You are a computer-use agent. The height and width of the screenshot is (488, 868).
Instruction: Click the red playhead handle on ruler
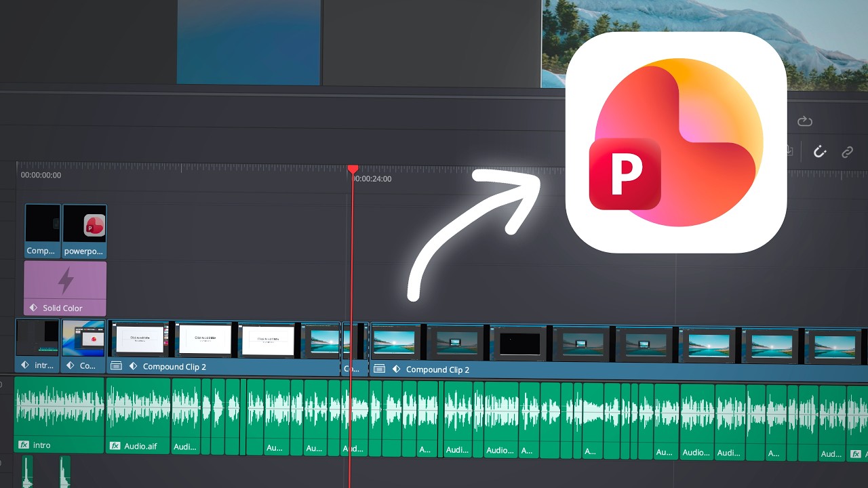[x=353, y=169]
